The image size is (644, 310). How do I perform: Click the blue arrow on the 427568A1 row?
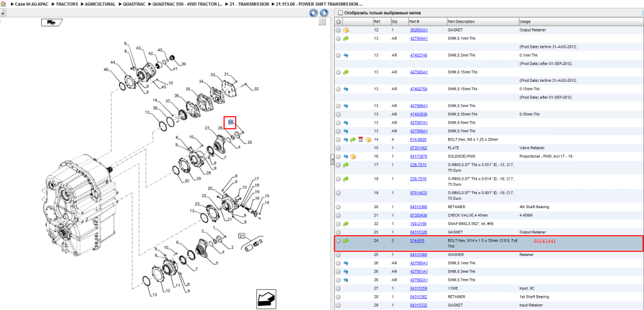[x=346, y=131]
